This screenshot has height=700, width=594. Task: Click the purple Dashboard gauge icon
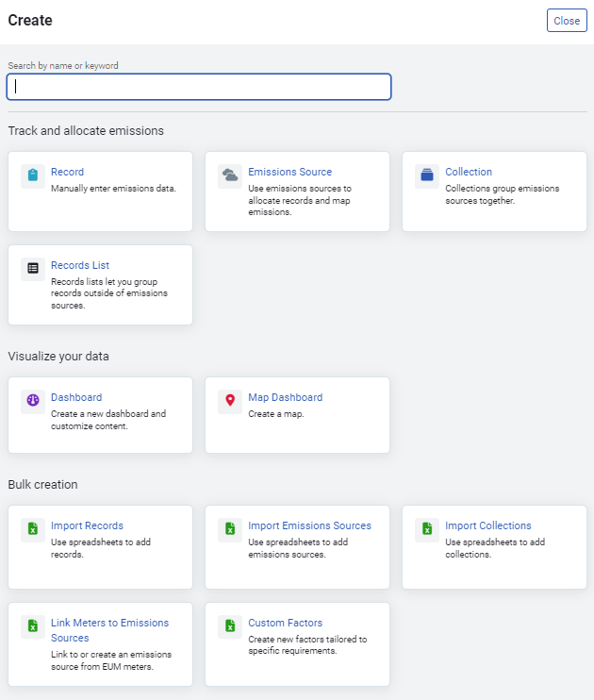pyautogui.click(x=33, y=400)
